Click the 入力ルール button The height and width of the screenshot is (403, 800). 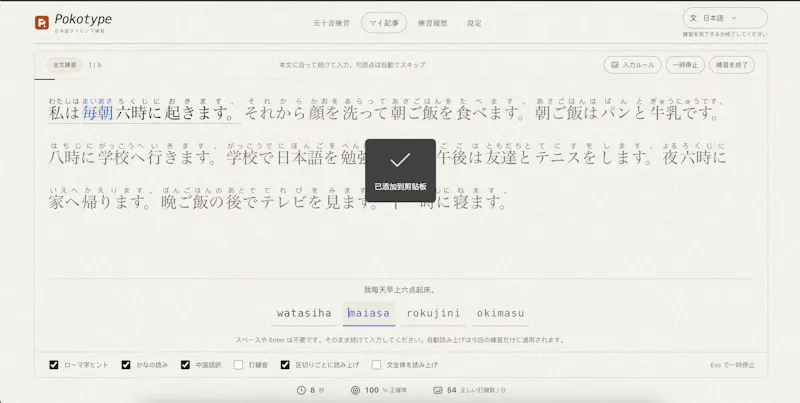[x=633, y=65]
